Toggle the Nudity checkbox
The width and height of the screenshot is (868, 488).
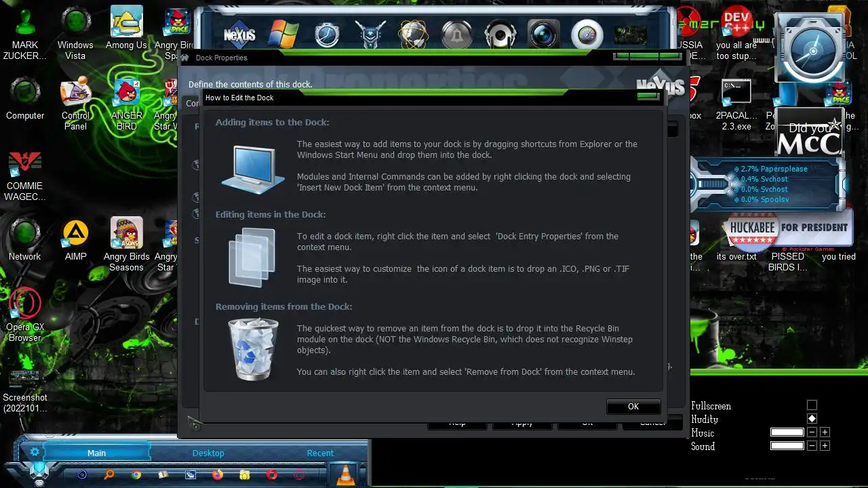812,419
